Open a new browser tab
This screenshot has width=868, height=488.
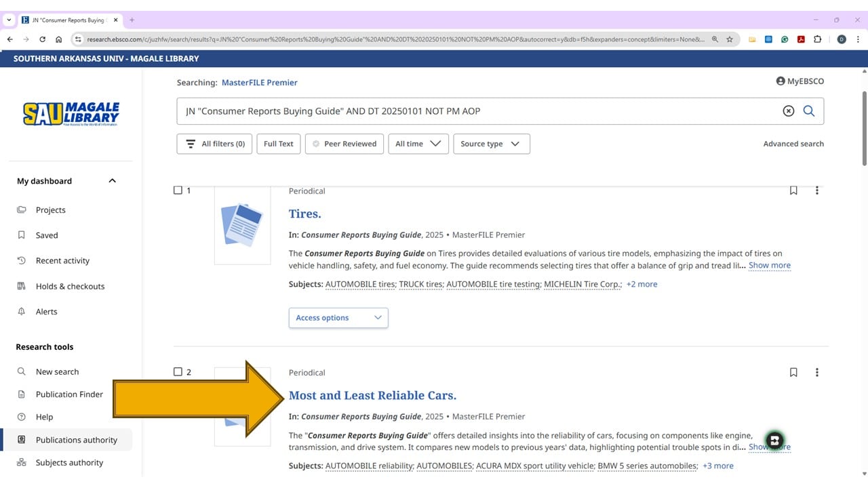[x=132, y=20]
